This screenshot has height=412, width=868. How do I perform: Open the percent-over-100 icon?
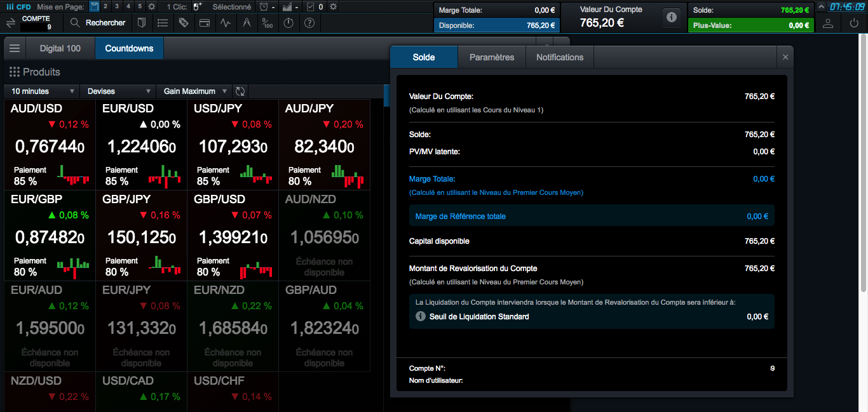[268, 22]
